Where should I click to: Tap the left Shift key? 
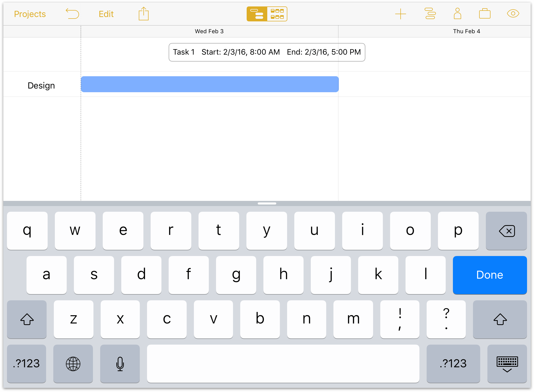pyautogui.click(x=27, y=319)
